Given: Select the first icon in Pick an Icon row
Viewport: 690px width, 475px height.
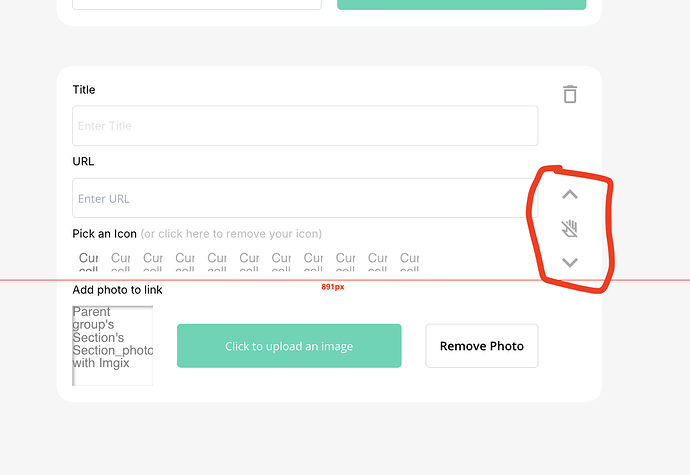Looking at the screenshot, I should tap(88, 261).
